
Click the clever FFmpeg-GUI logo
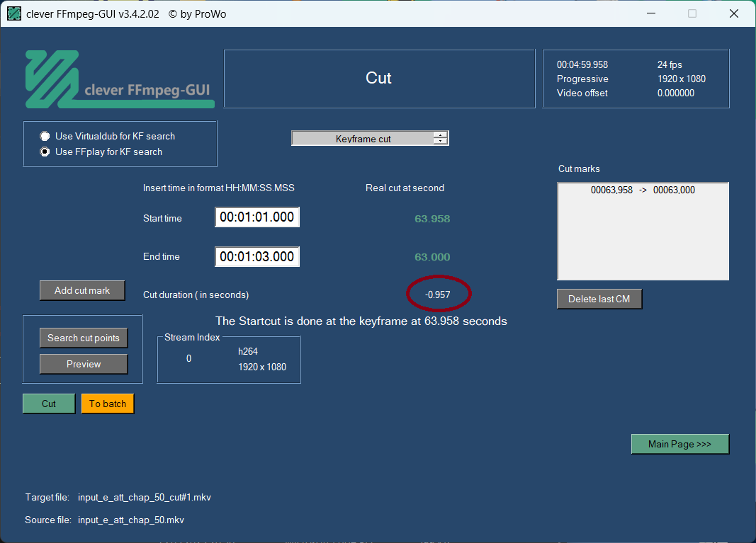[120, 79]
